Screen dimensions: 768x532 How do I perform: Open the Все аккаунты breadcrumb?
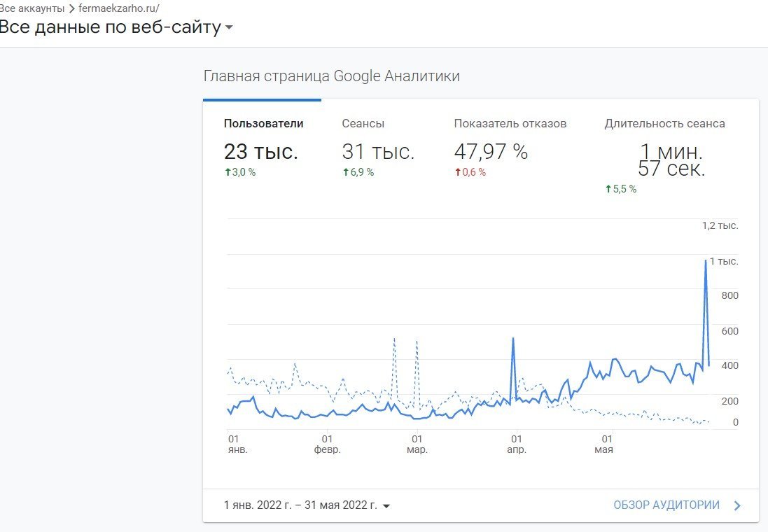coord(32,8)
